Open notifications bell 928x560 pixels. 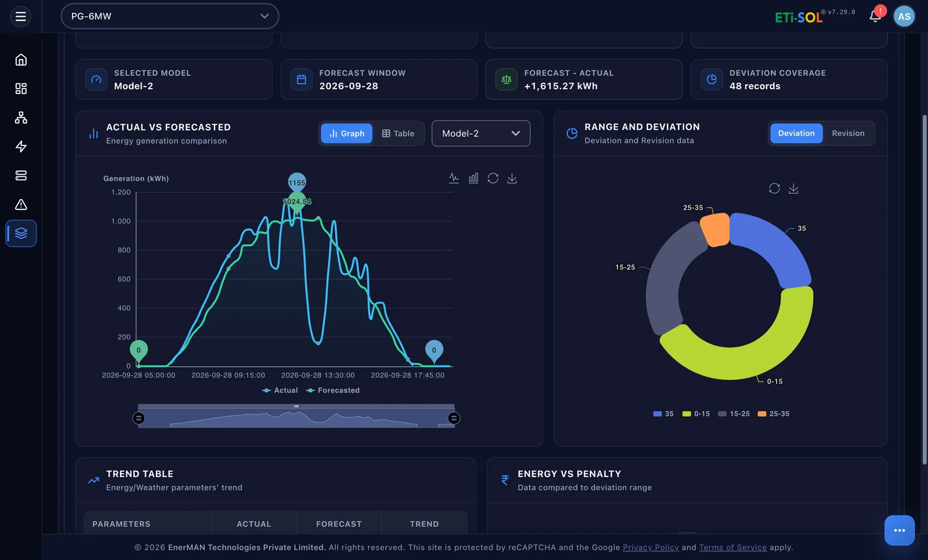point(875,16)
